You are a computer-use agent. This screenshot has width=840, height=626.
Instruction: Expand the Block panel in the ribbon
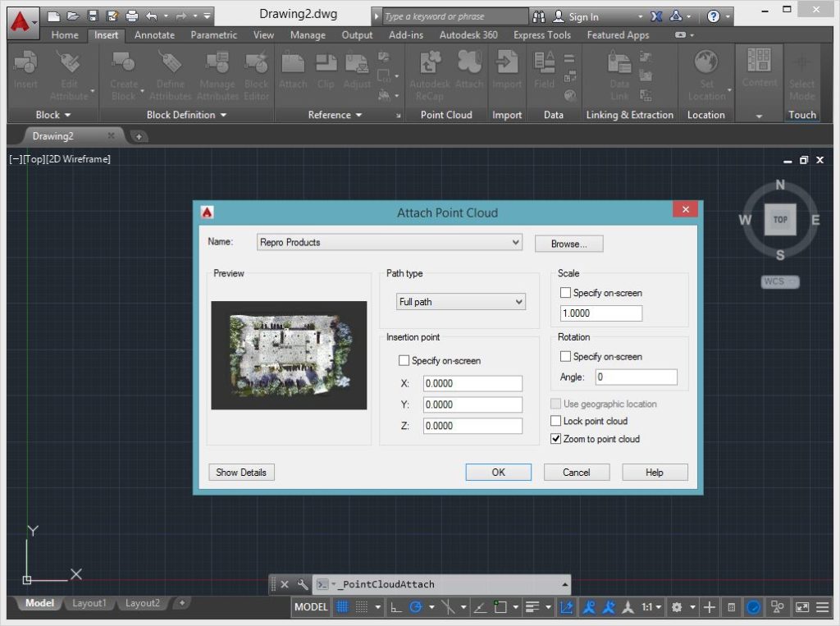coord(53,115)
